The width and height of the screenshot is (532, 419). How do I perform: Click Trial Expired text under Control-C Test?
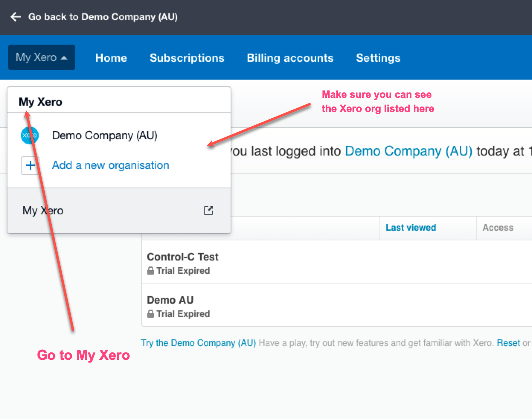pos(183,271)
